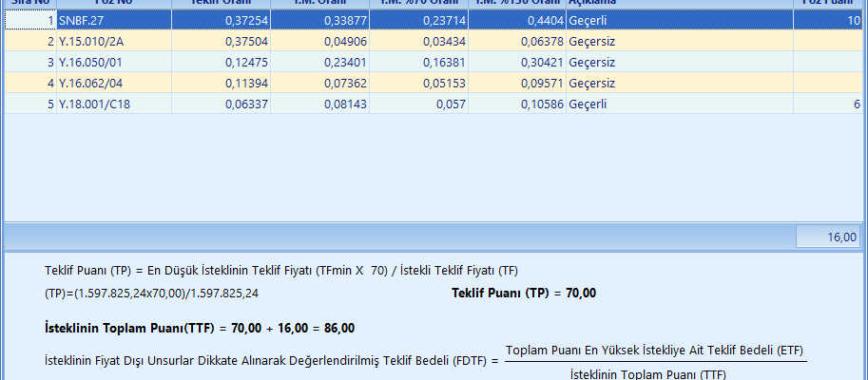Image resolution: width=868 pixels, height=380 pixels.
Task: Select the SNBF.27 row's Poz No cell
Action: (x=114, y=20)
